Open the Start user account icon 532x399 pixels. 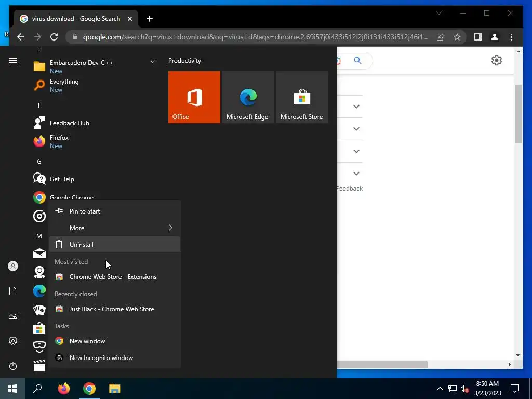coord(13,266)
